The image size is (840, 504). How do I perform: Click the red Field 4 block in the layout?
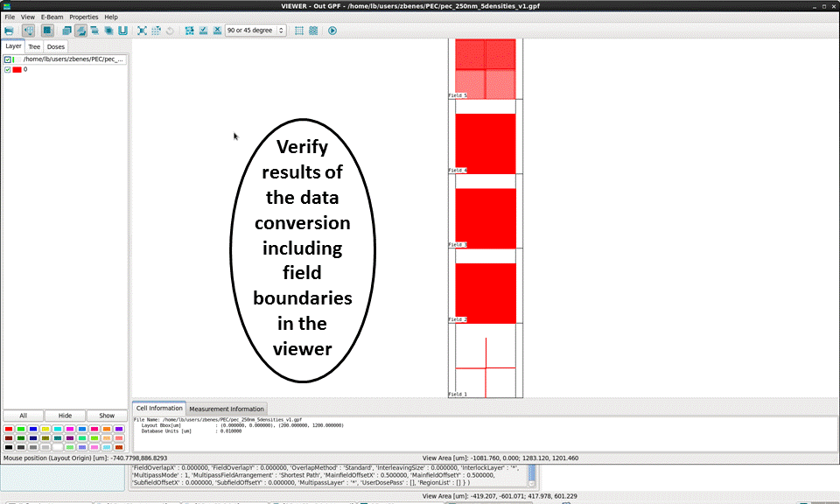click(x=485, y=143)
